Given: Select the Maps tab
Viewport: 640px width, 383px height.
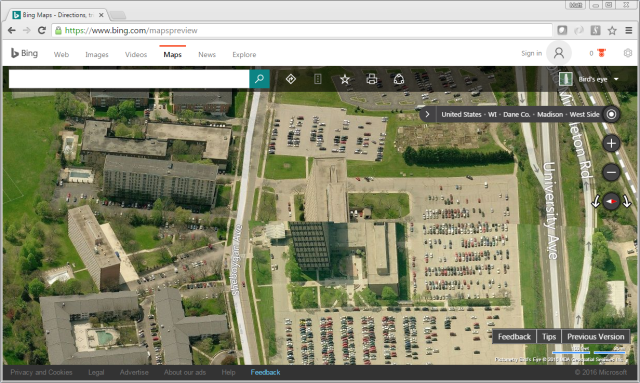Looking at the screenshot, I should 173,54.
